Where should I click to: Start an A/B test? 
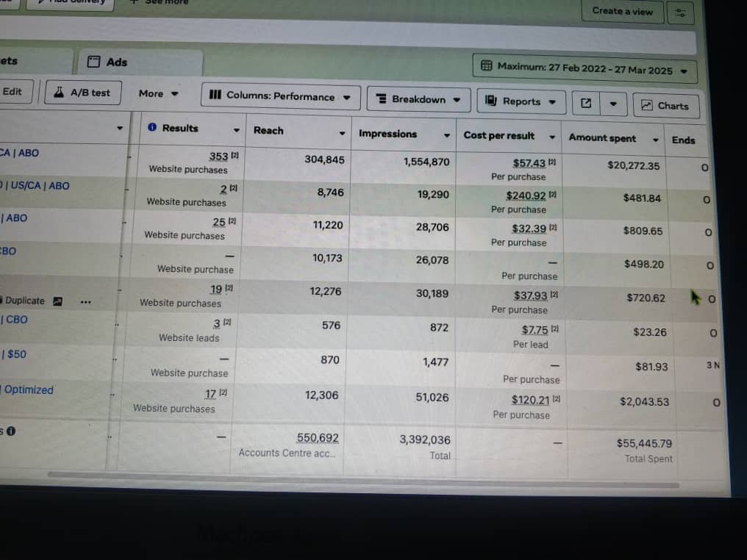83,93
